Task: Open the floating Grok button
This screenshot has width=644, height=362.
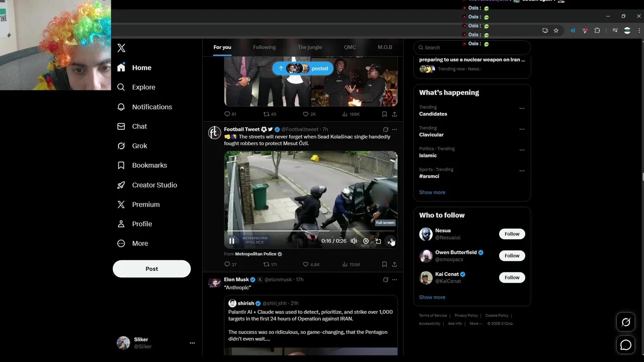Action: click(x=626, y=323)
